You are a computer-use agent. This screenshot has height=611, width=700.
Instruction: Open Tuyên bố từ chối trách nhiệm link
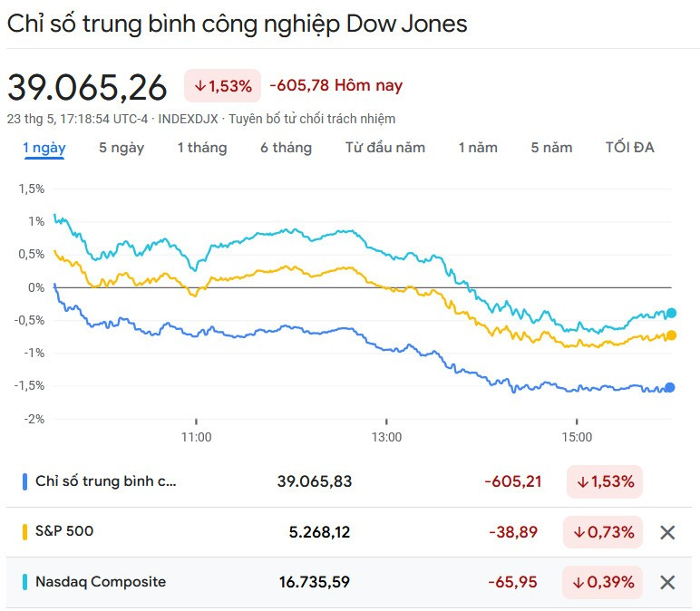[312, 119]
